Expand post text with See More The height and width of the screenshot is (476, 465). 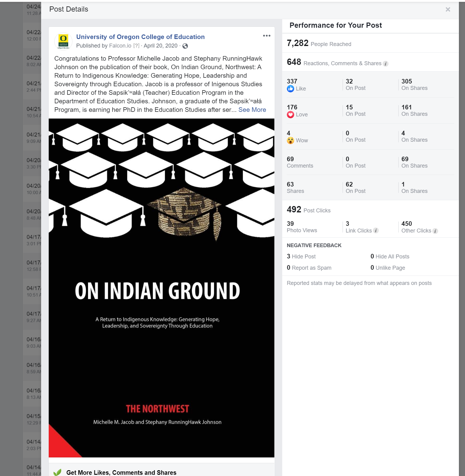[x=252, y=110]
